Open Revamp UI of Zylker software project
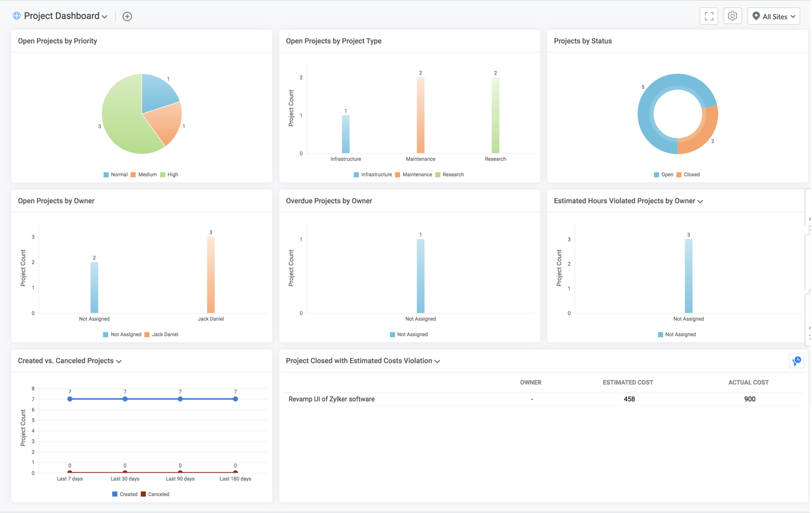 click(331, 399)
